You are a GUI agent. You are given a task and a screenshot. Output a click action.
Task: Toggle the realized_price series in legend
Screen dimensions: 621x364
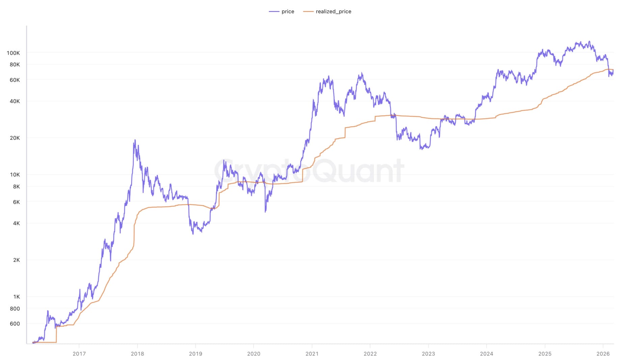[333, 11]
